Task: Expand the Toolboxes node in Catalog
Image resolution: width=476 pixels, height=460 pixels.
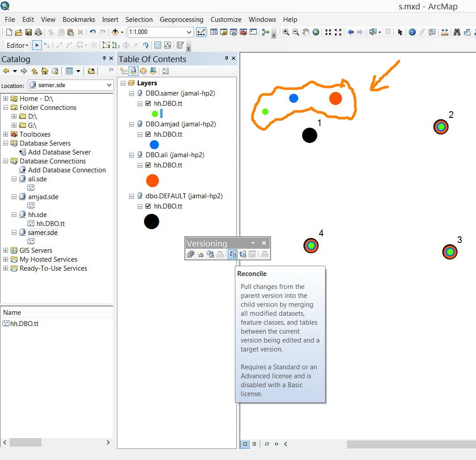Action: [5, 134]
